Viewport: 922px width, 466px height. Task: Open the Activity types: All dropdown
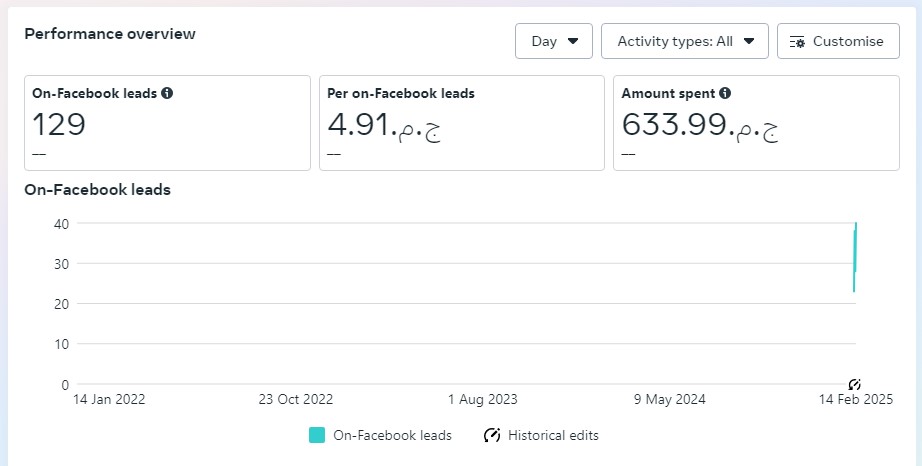(684, 41)
